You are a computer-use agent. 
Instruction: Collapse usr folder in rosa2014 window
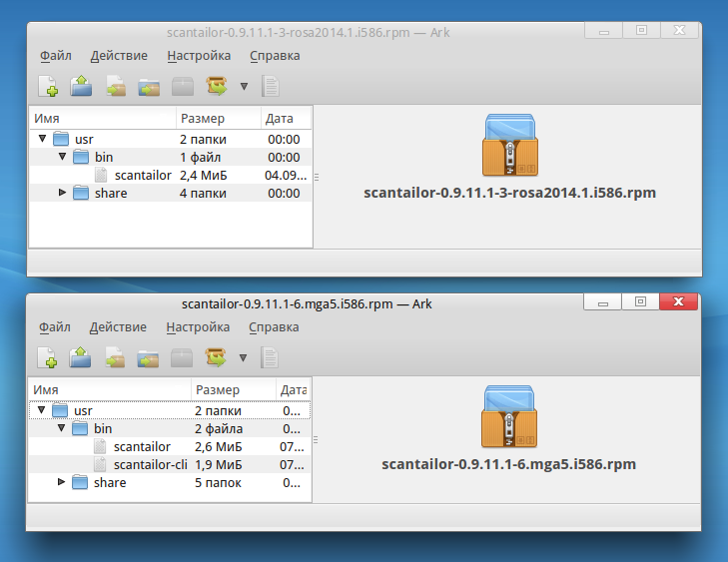[42, 139]
